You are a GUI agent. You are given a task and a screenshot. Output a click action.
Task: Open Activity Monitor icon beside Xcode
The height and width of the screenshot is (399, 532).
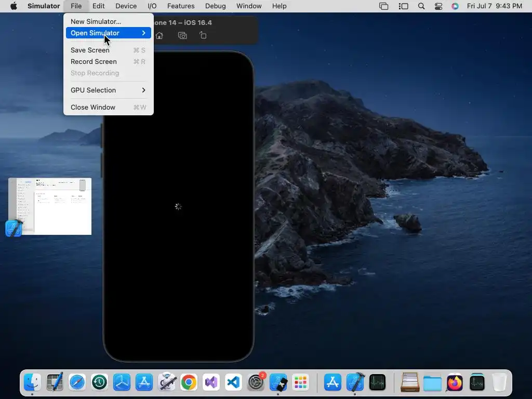378,382
